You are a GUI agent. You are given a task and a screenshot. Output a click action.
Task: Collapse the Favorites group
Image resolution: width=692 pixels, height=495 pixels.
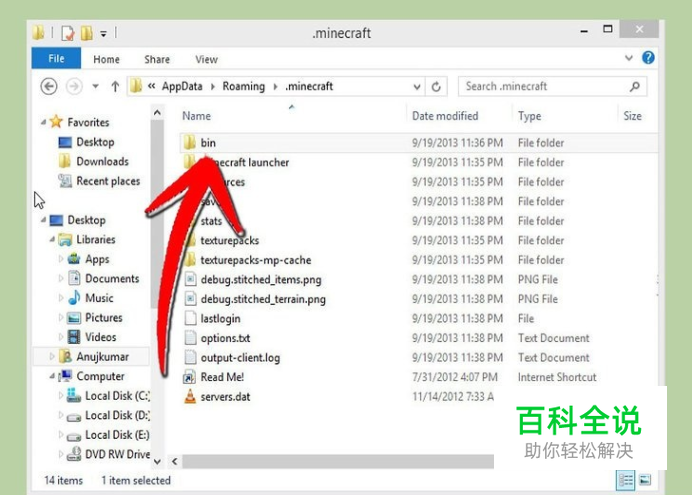[43, 122]
